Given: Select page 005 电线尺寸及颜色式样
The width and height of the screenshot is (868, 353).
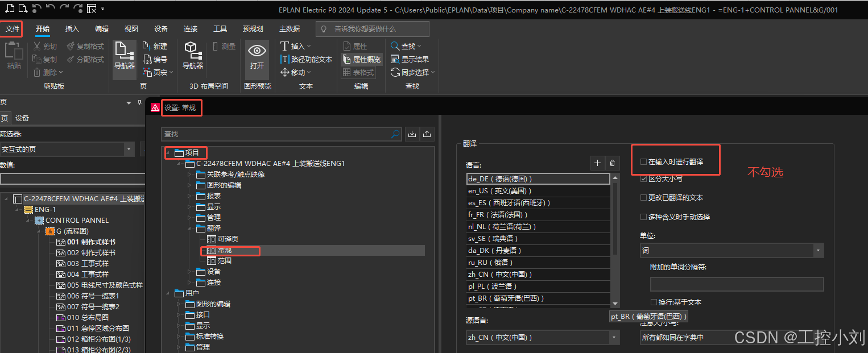Looking at the screenshot, I should [105, 285].
